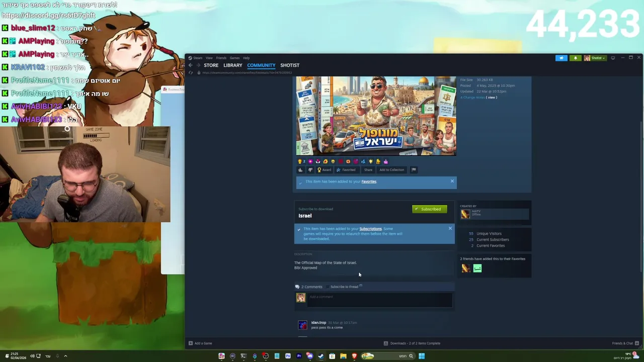Go forward with Steam forward arrow
644x362 pixels.
198,65
